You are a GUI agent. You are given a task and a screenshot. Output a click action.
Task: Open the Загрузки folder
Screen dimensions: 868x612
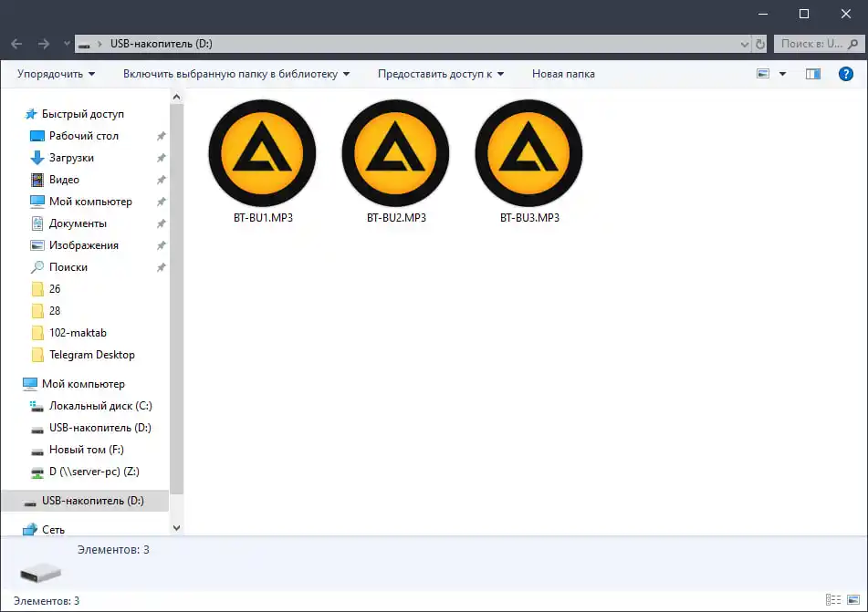71,158
